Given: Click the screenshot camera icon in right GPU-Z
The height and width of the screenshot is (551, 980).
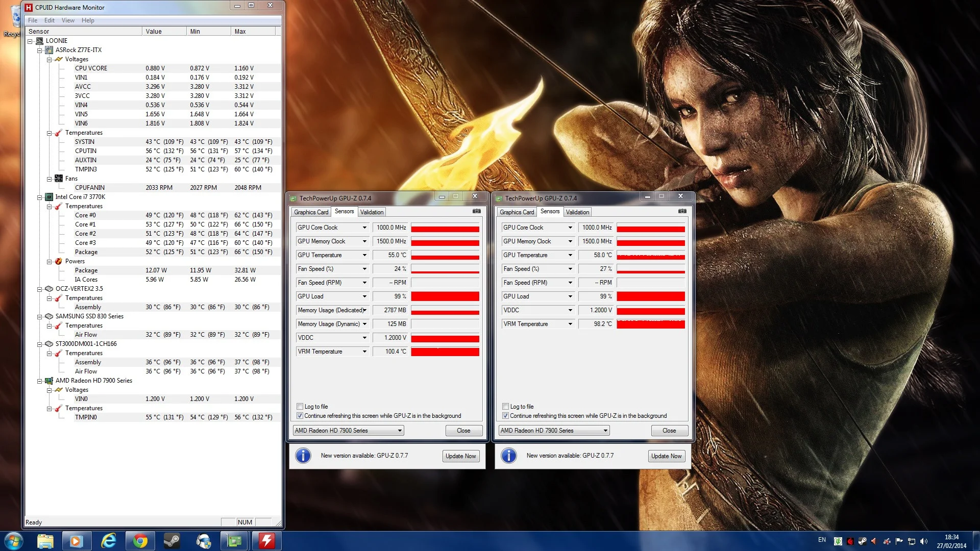Looking at the screenshot, I should 682,211.
